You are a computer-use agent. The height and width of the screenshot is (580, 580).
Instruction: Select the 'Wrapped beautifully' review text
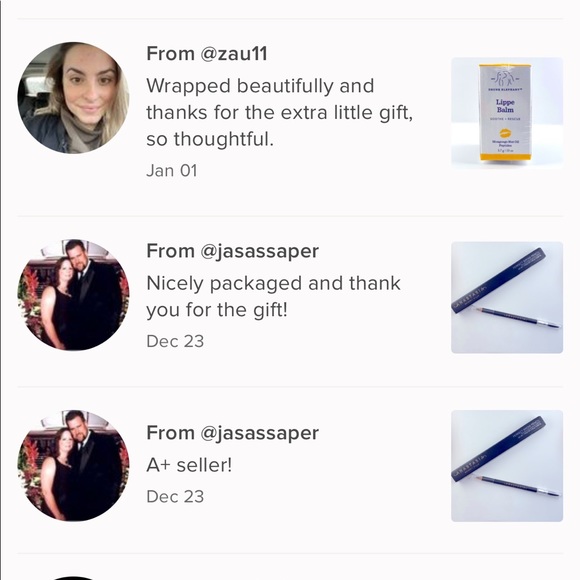tap(279, 112)
